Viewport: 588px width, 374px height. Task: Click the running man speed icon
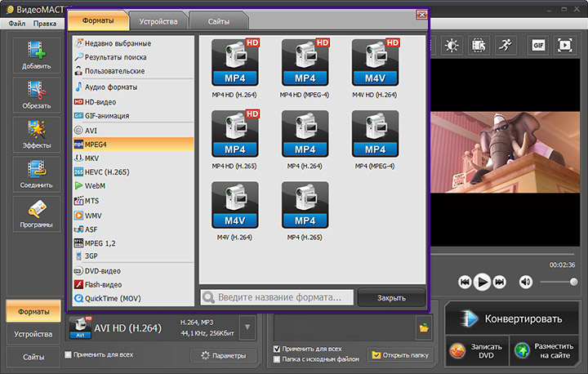pos(506,46)
